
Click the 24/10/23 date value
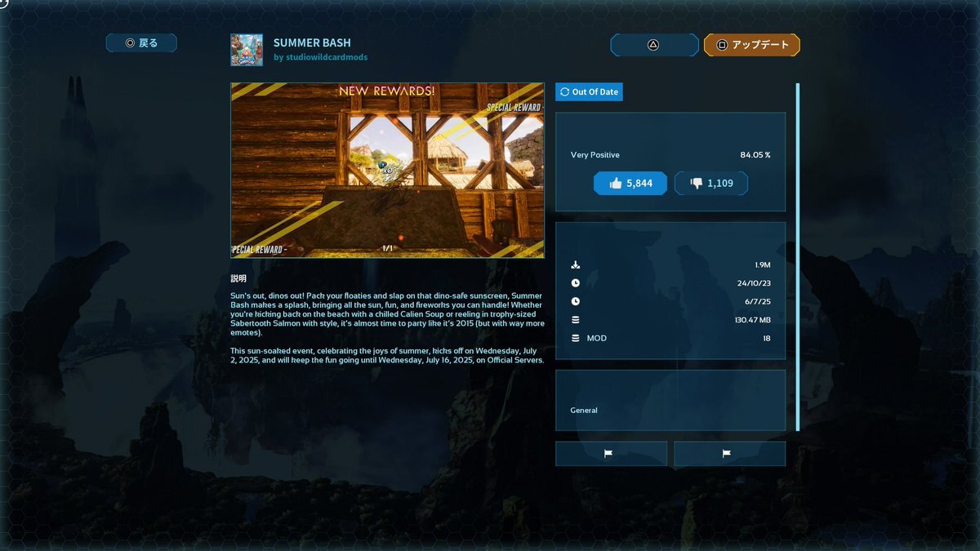click(x=754, y=283)
